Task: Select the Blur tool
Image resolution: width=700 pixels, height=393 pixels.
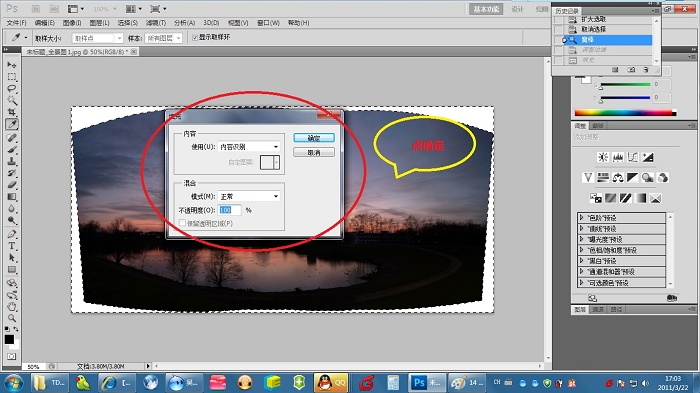Action: point(12,208)
